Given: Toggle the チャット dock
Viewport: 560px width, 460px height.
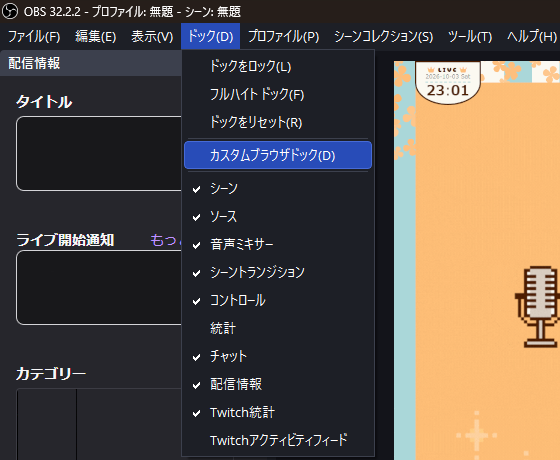Looking at the screenshot, I should tap(278, 356).
